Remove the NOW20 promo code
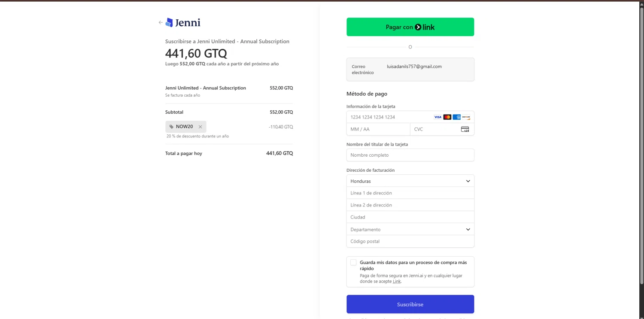Viewport: 644px width, 319px height. [200, 127]
